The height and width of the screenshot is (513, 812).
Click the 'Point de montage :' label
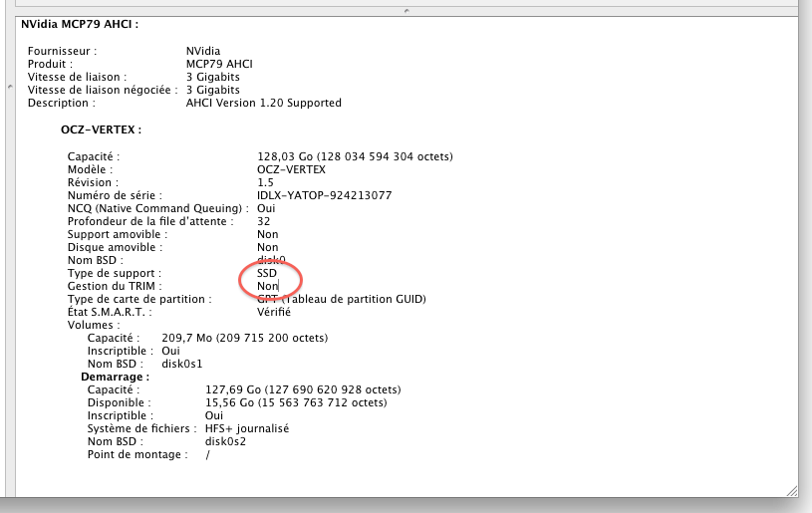click(x=137, y=454)
